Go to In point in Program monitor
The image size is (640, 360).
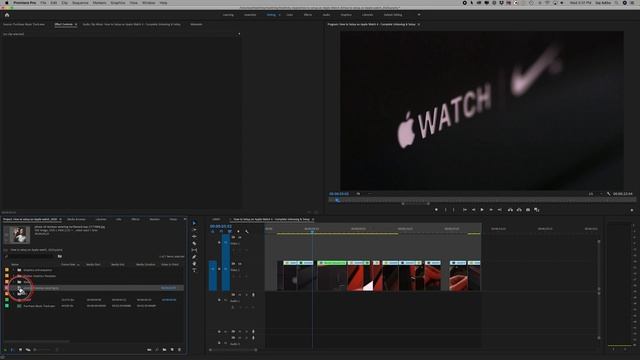click(x=464, y=210)
